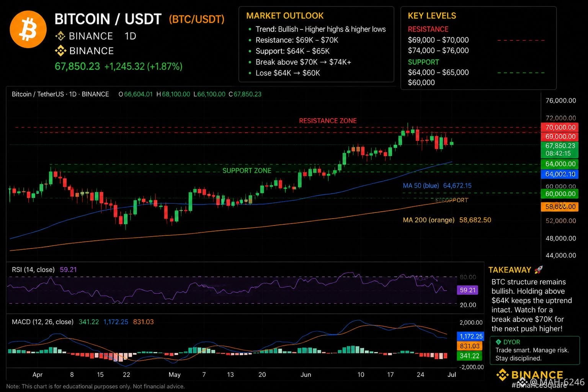Select the Trend: Bullish bullet line
588x392 pixels.
(x=320, y=29)
